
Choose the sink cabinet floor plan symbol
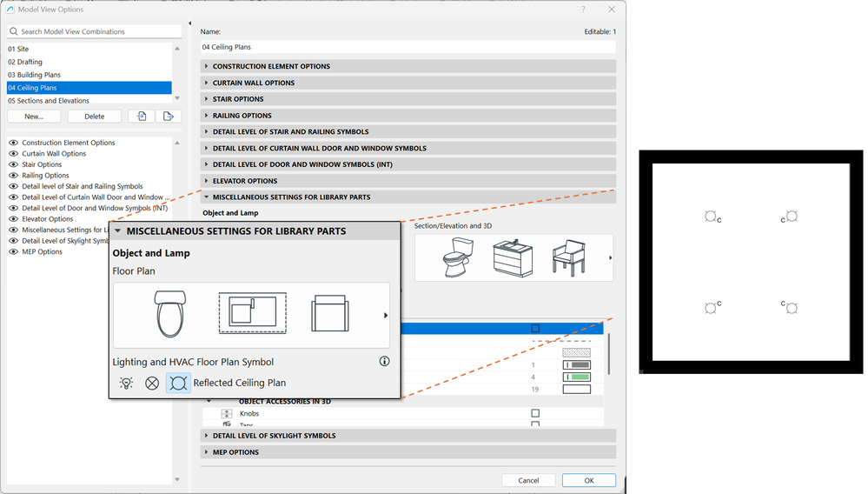(253, 313)
